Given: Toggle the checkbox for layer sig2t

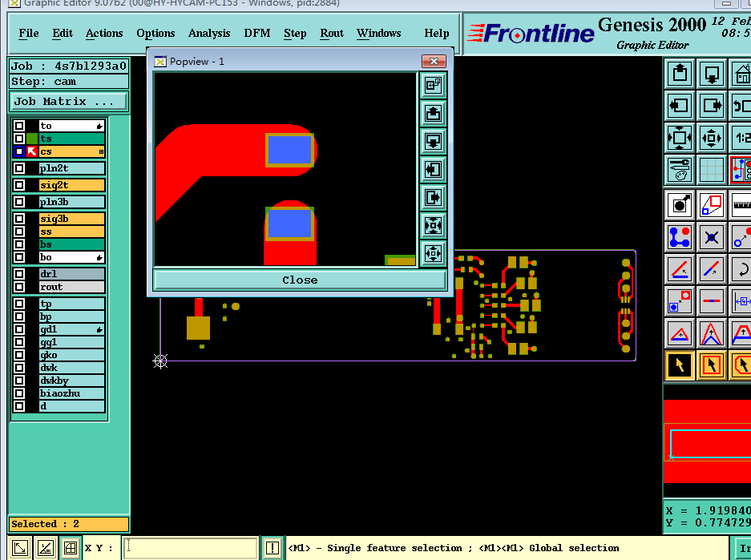Looking at the screenshot, I should (x=19, y=185).
